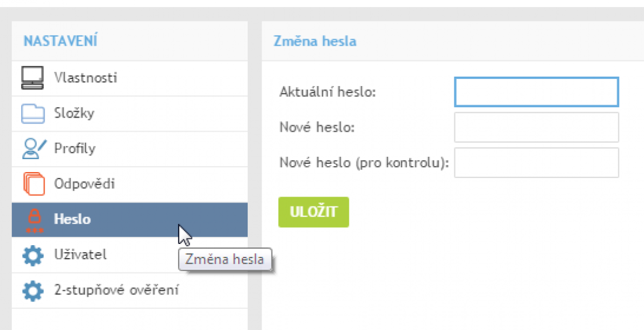Select the Profily menu entry
This screenshot has height=330, width=644.
74,149
